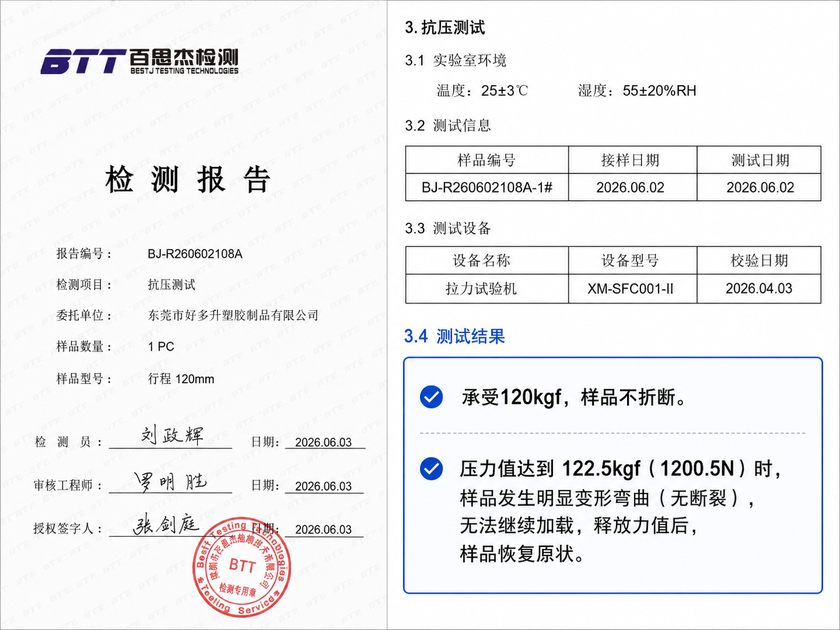The height and width of the screenshot is (630, 840).
Task: Click the 样品数量 label
Action: 84,347
